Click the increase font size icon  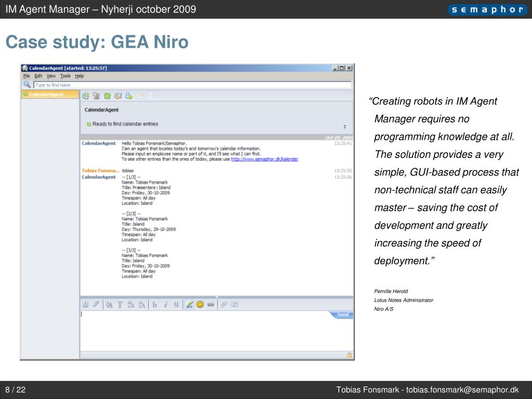(x=130, y=304)
